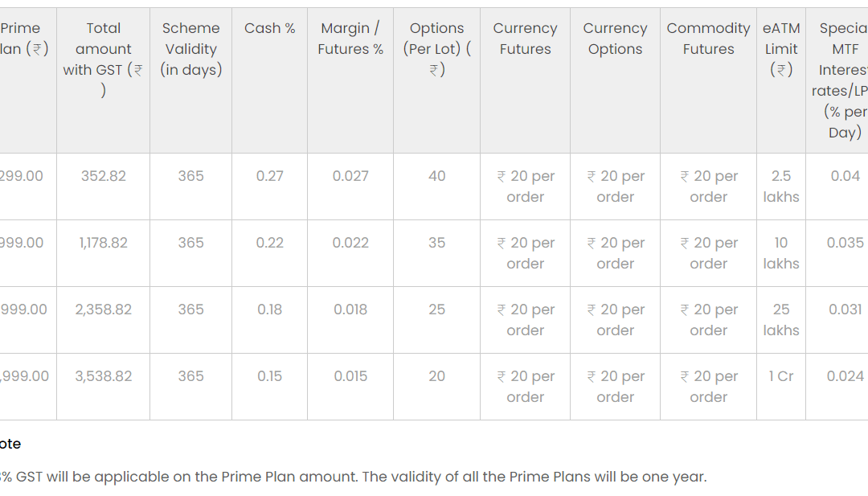868x496 pixels.
Task: Select the 2,358.82 total amount cell
Action: pyautogui.click(x=104, y=309)
